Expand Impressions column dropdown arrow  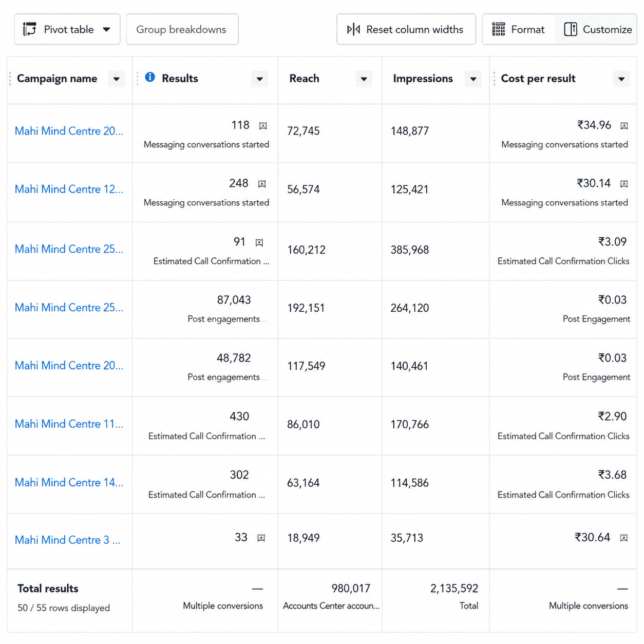point(473,79)
